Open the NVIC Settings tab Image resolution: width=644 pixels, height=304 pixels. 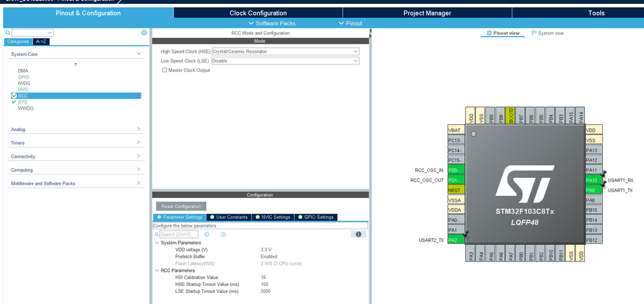click(272, 217)
